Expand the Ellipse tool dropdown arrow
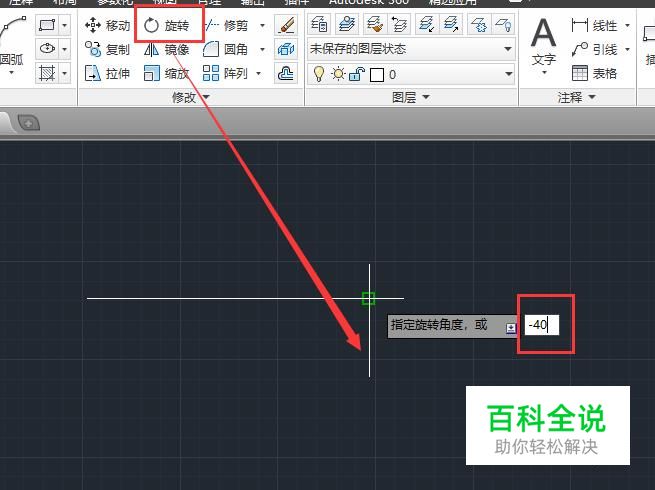The image size is (655, 490). click(x=64, y=49)
